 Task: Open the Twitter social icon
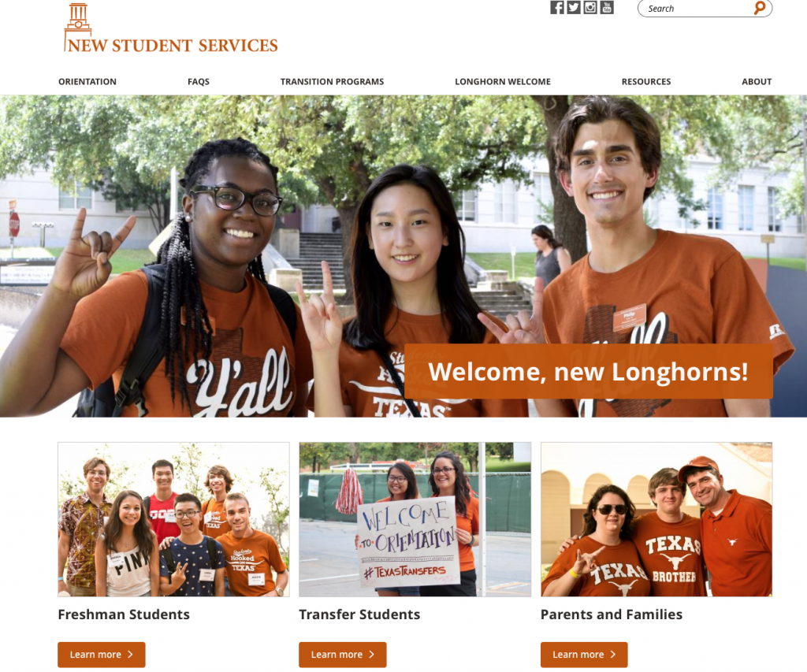point(574,7)
